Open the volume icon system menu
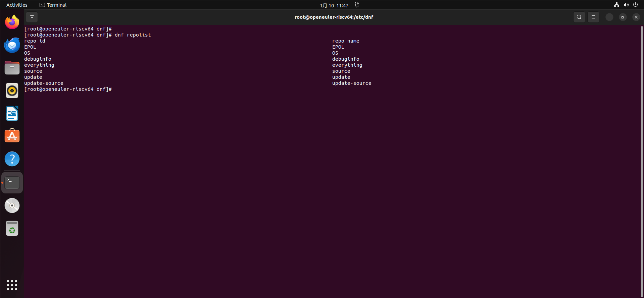 [626, 5]
